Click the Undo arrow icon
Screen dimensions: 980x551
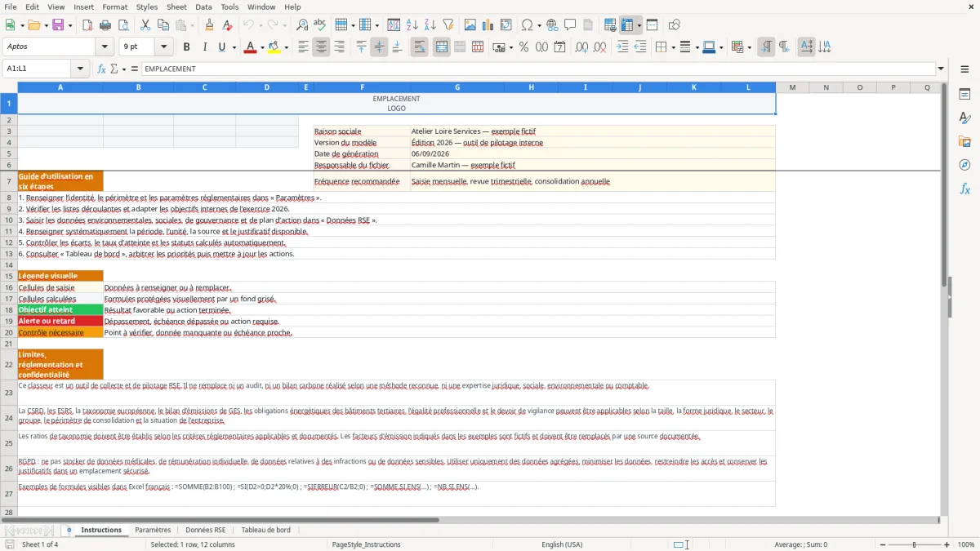[248, 25]
